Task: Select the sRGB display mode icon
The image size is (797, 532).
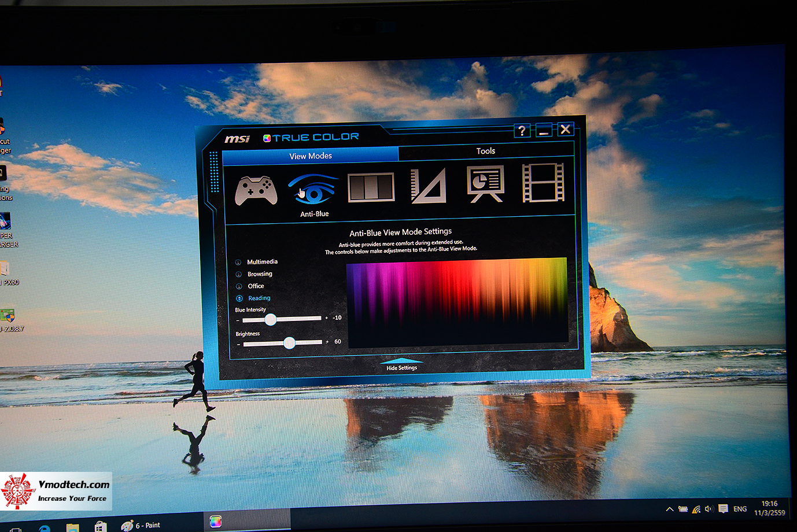Action: coord(370,187)
